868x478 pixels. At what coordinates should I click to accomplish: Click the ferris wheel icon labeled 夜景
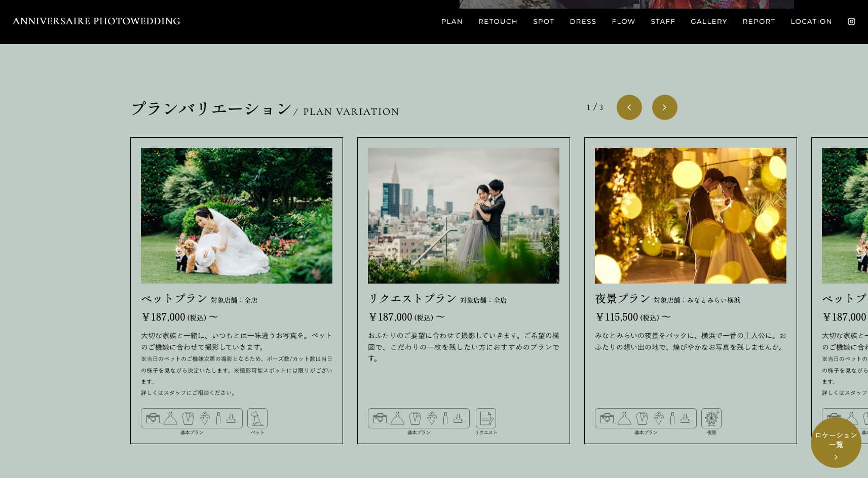[x=711, y=418]
